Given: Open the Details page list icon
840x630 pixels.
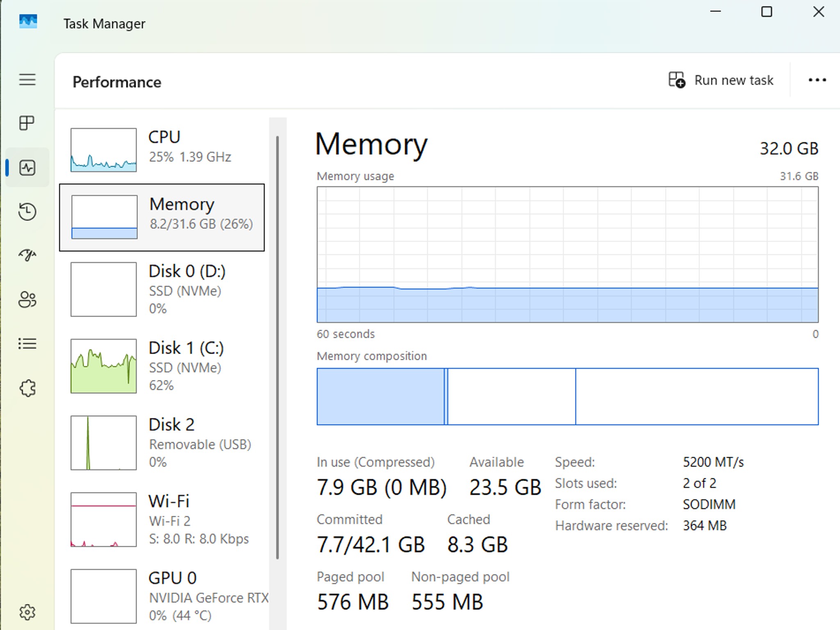Looking at the screenshot, I should tap(27, 344).
